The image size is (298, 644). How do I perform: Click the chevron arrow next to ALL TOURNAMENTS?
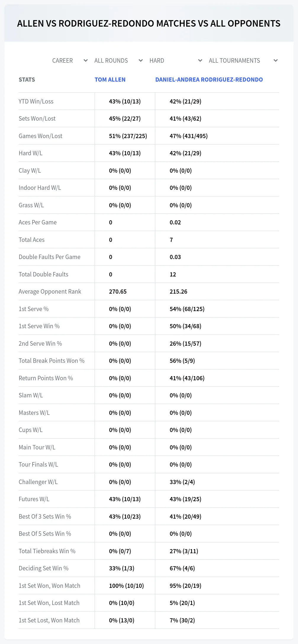[276, 61]
